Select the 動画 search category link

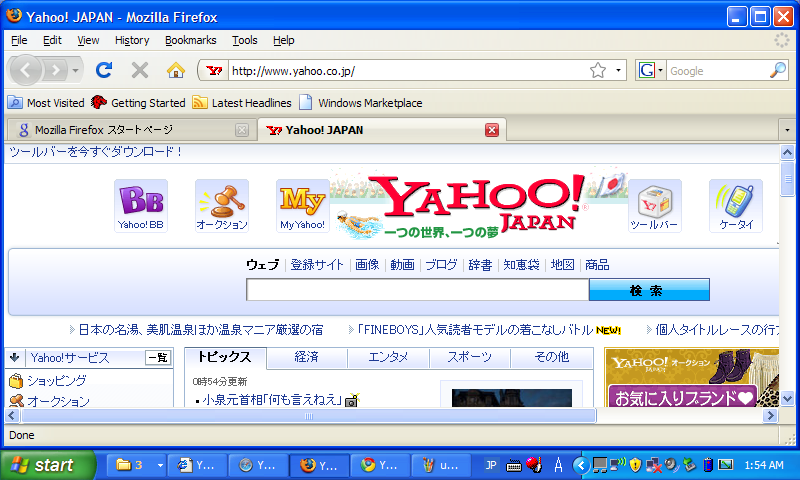coord(403,265)
